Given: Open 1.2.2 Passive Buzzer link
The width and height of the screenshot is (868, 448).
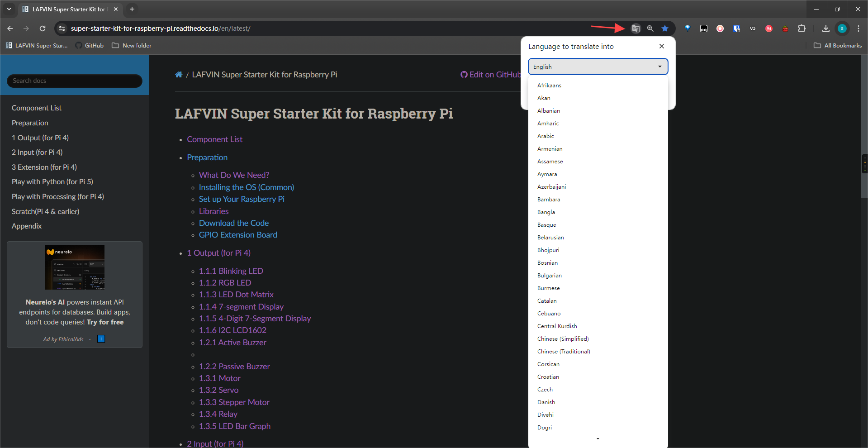Looking at the screenshot, I should (x=234, y=367).
